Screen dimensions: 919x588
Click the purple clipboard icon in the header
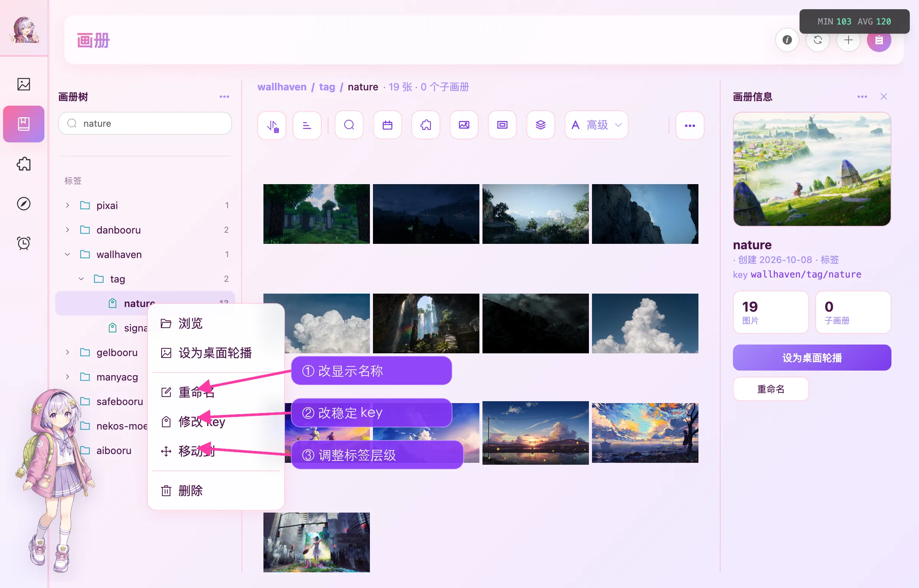point(879,40)
